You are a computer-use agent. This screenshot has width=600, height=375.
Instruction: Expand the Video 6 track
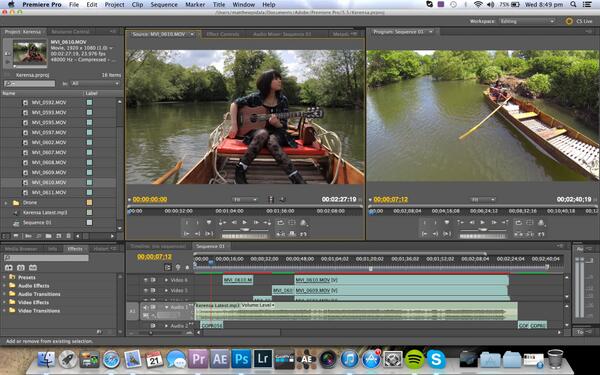pos(166,280)
